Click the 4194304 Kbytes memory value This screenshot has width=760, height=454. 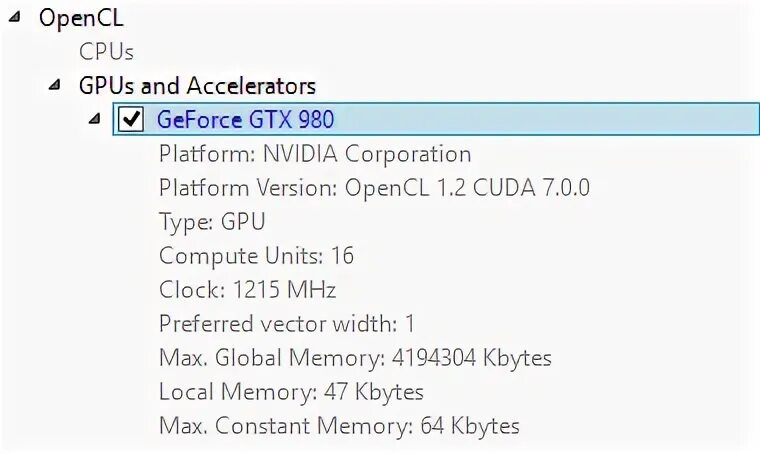[x=471, y=358]
